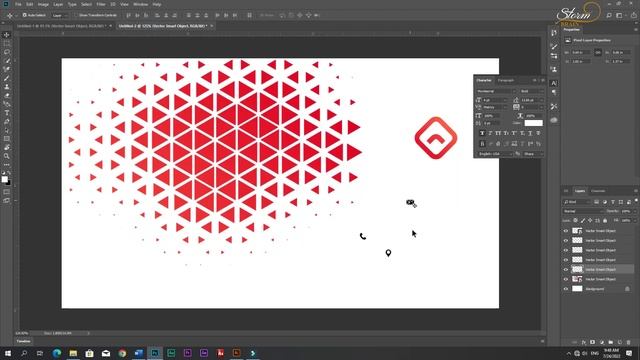The image size is (640, 360).
Task: Click the new adjustment layer icon
Action: pos(602,342)
